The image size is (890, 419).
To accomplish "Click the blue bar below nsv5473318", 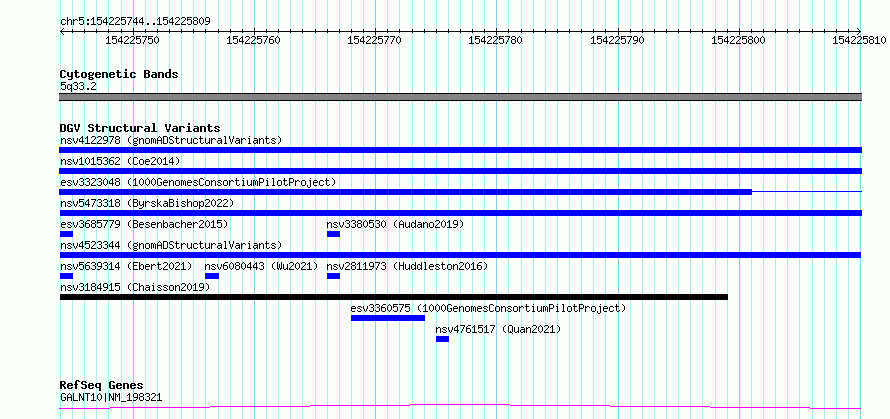I will click(x=461, y=213).
